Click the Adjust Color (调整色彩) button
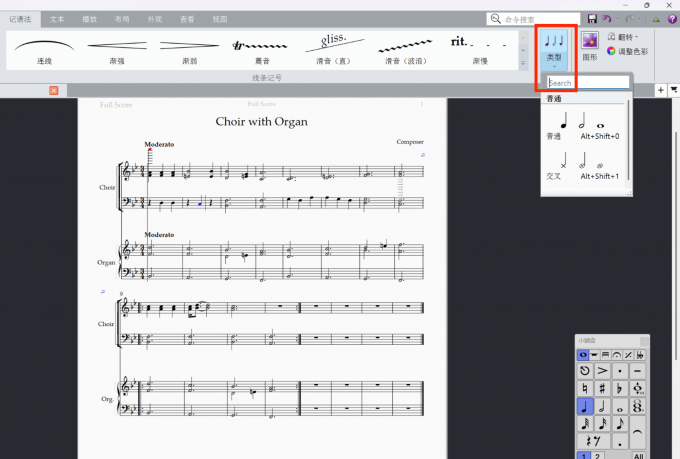Viewport: 680px width, 459px height. [628, 51]
